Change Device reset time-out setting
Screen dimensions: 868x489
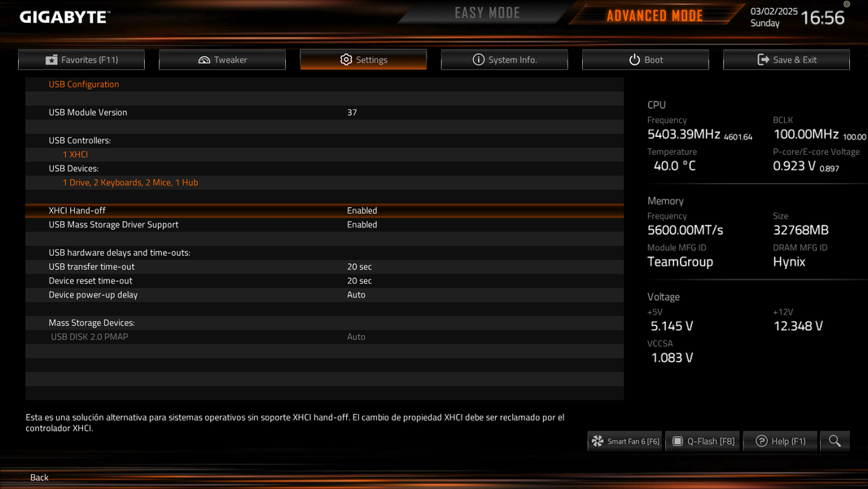[x=359, y=281]
